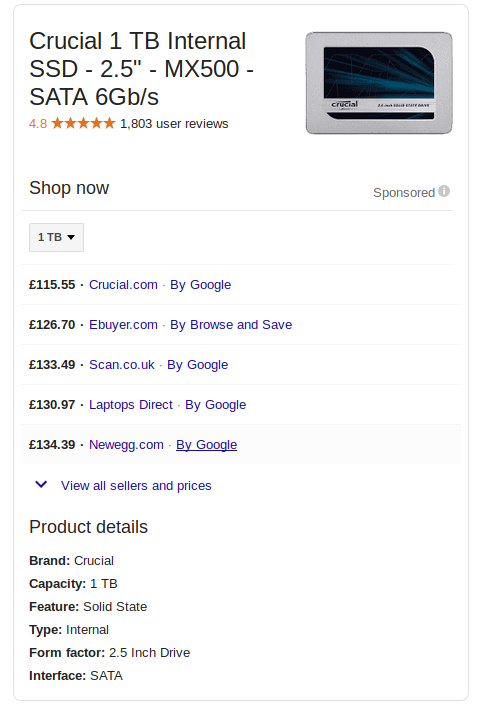Click the orange star rating icons
The image size is (479, 708).
84,123
